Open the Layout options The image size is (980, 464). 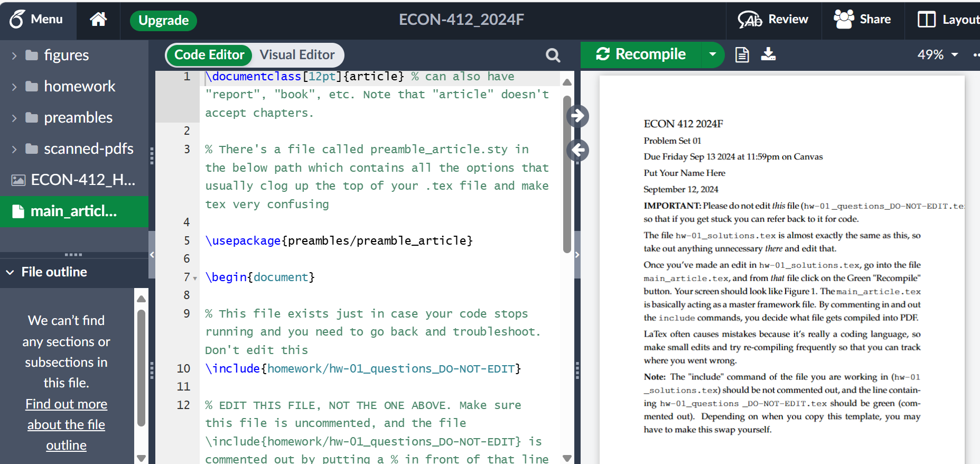coord(948,20)
